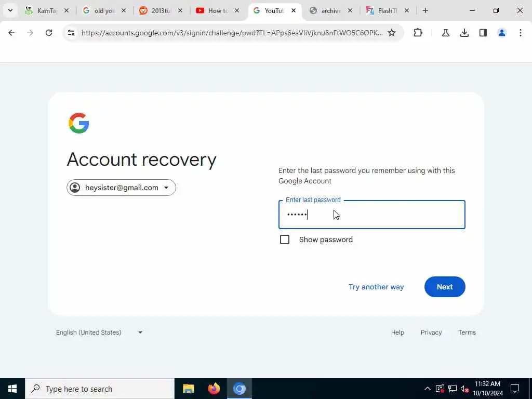Switch to the archive tab
Image resolution: width=532 pixels, height=399 pixels.
pos(330,10)
